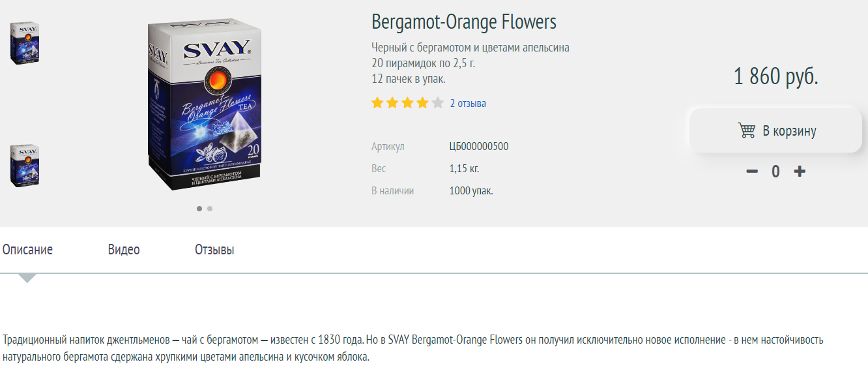Screen dimensions: 868x375
Task: Decrease quantity with the minus icon
Action: click(752, 172)
